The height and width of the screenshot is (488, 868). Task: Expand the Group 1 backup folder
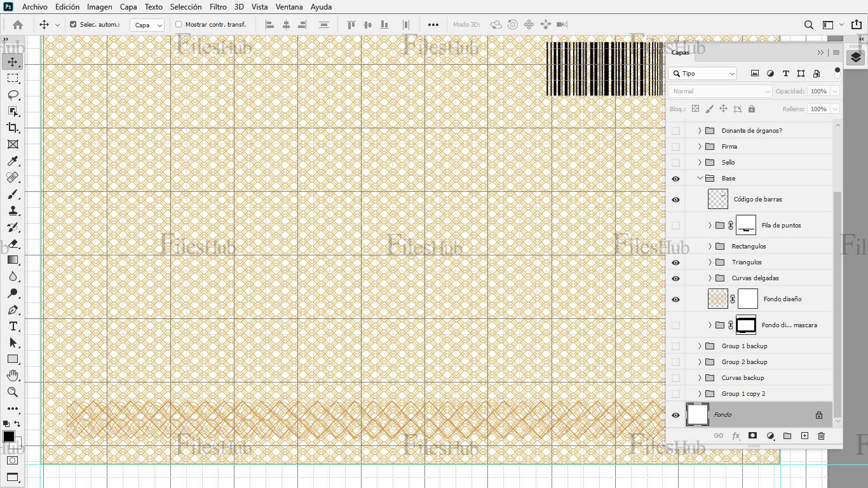click(x=700, y=346)
